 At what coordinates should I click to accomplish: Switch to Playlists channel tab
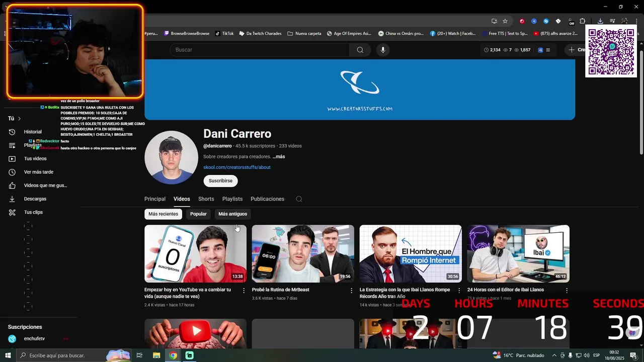coord(232,199)
